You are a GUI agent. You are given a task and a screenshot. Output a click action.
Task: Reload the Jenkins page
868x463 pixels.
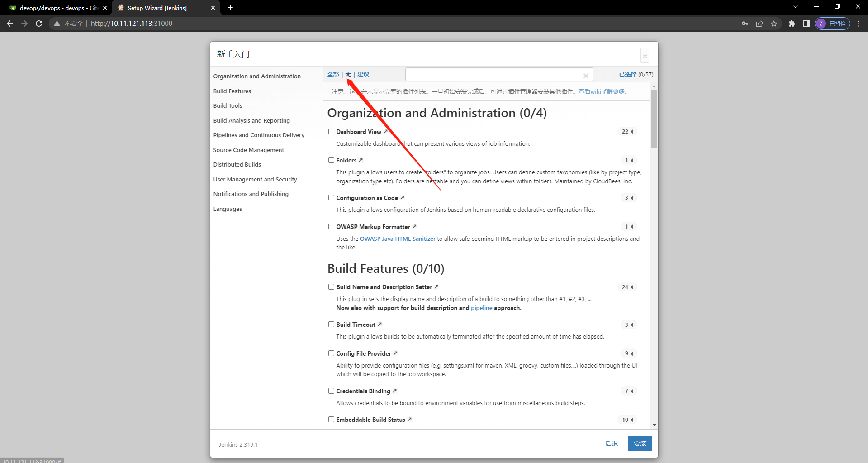39,24
